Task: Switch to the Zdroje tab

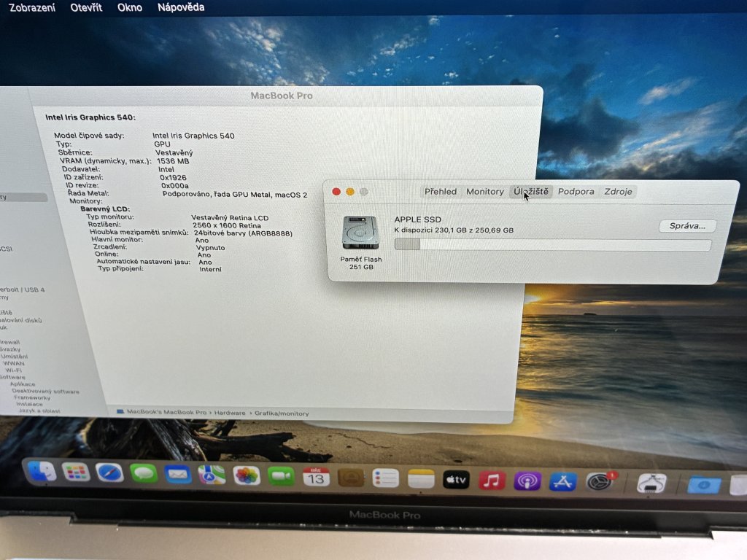Action: 618,192
